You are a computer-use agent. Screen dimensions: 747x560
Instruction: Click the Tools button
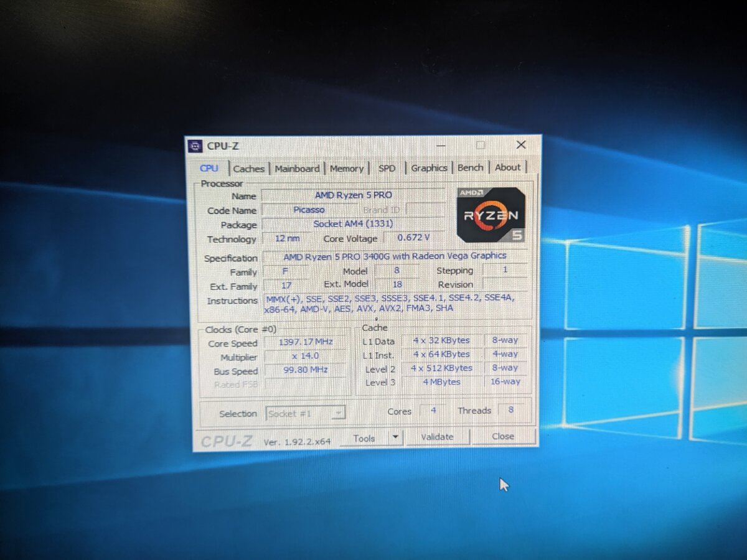point(364,438)
